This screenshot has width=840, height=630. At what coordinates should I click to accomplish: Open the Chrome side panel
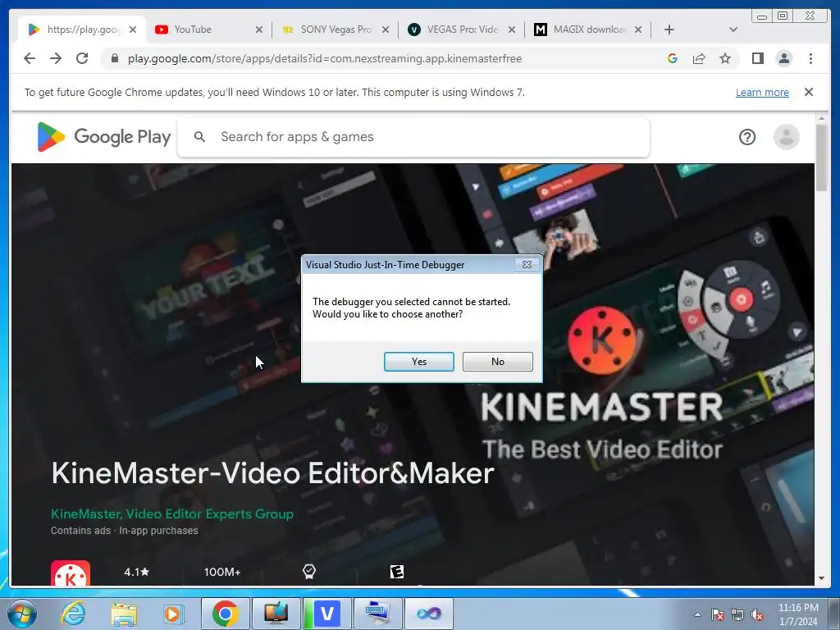pos(757,58)
